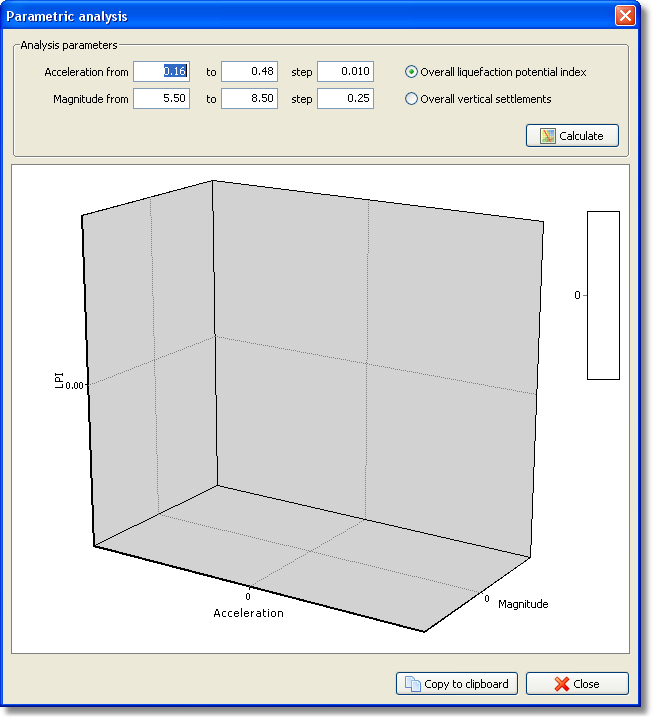Click the color scale legend box
Screen dimensions: 653x719
coord(603,295)
